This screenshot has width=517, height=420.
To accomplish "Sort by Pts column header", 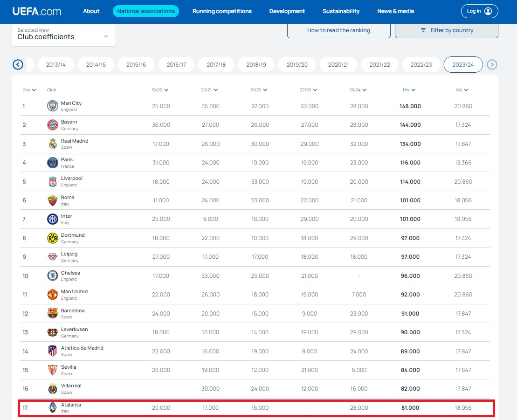I will click(x=409, y=90).
